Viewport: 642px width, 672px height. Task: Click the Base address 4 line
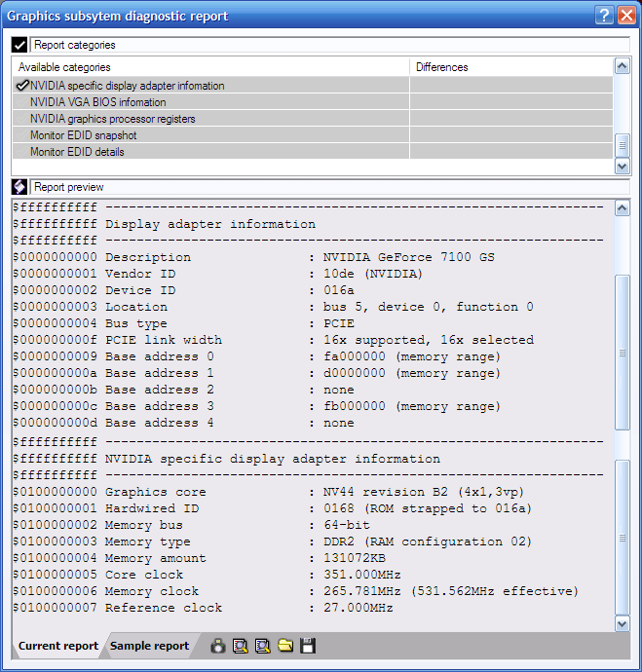tap(184, 423)
